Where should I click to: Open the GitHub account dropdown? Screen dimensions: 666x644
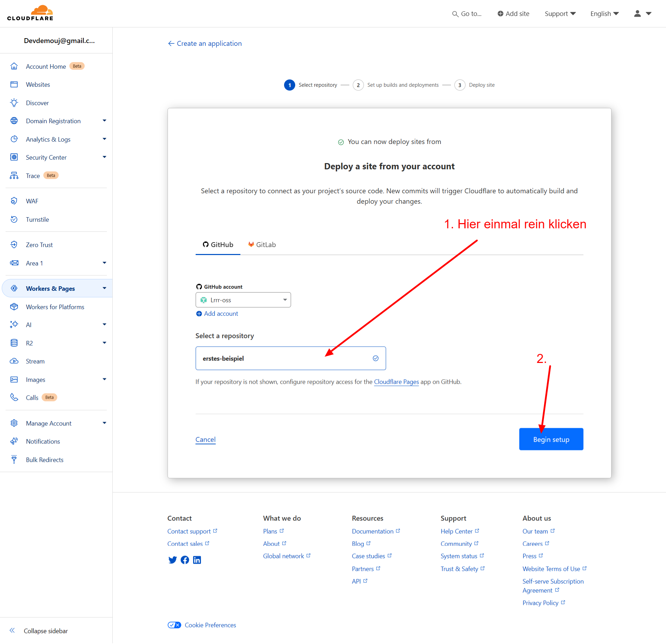pyautogui.click(x=243, y=300)
